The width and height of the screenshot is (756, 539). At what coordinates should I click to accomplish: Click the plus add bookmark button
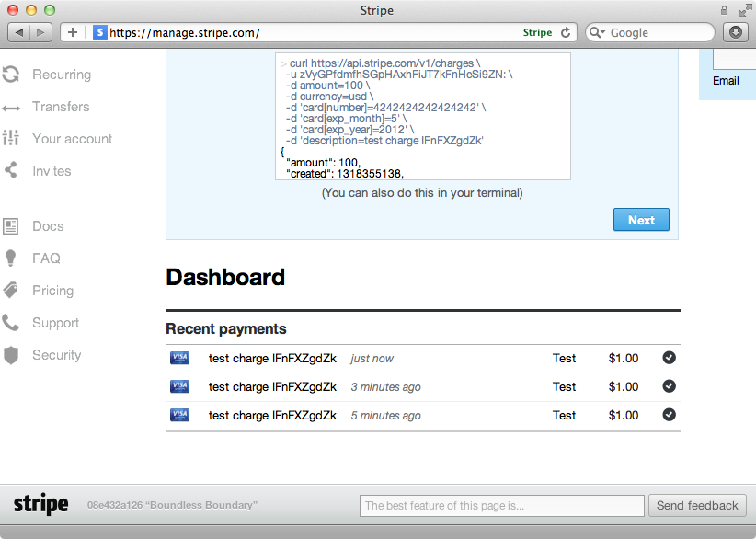coord(73,32)
